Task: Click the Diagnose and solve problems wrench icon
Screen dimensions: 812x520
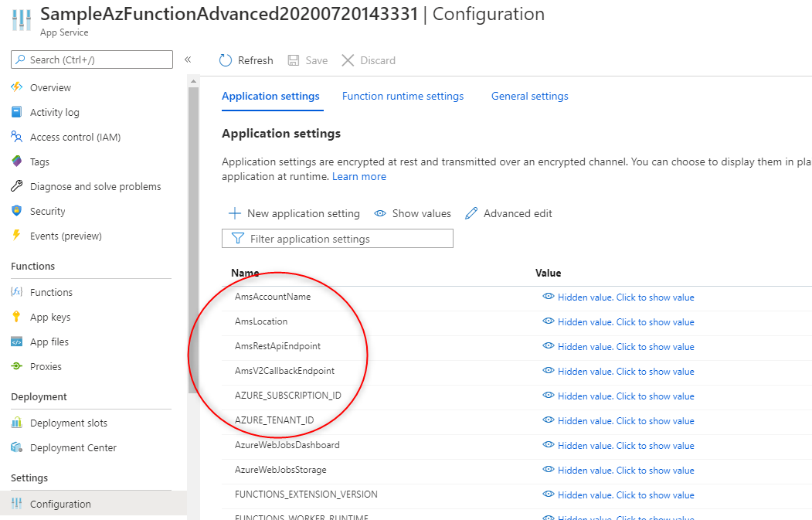Action: [16, 186]
